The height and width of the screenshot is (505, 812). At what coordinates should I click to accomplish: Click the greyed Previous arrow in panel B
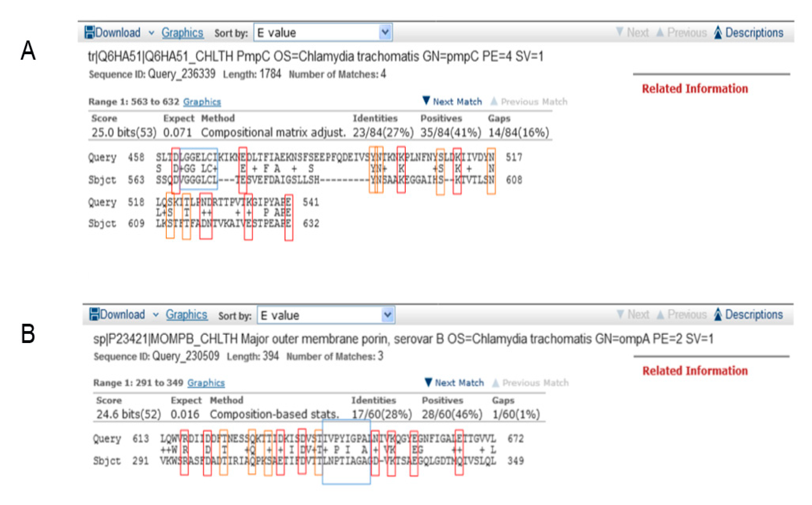click(660, 314)
